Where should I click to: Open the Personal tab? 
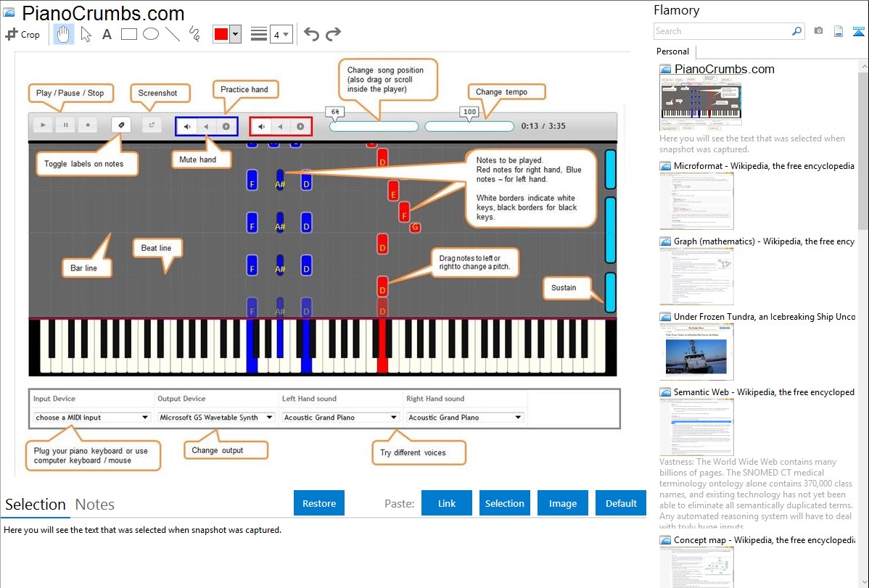click(673, 51)
